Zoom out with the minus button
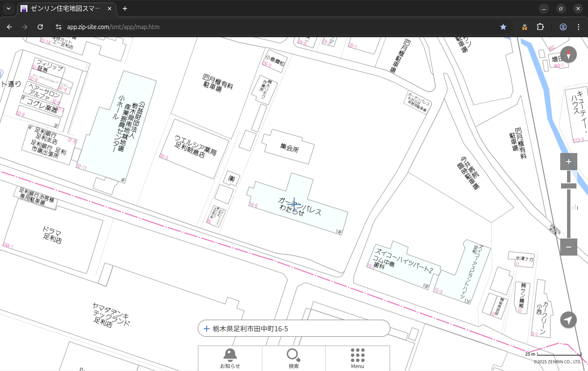This screenshot has height=371, width=588. click(x=568, y=247)
